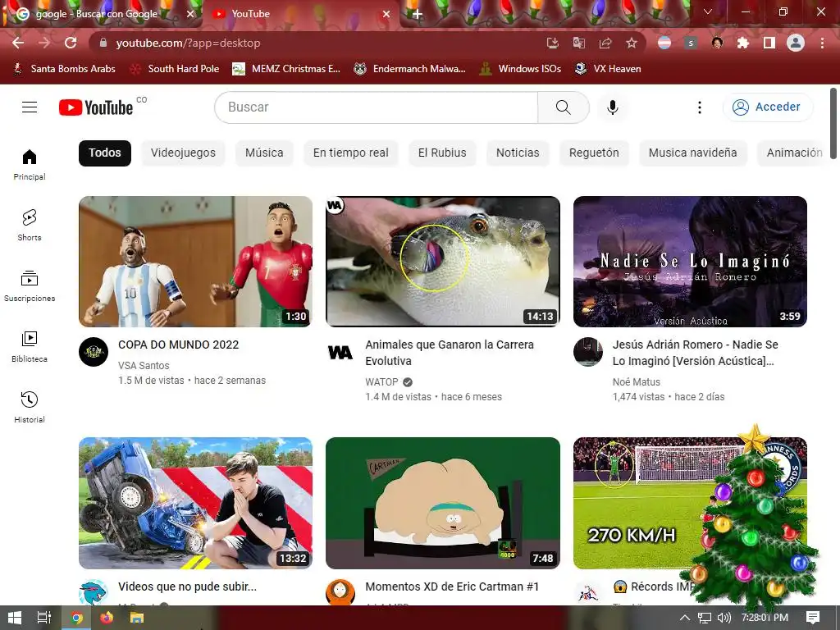Open COPA DO MUNDO 2022 thumbnail
Screen dimensions: 840x630
tap(195, 262)
